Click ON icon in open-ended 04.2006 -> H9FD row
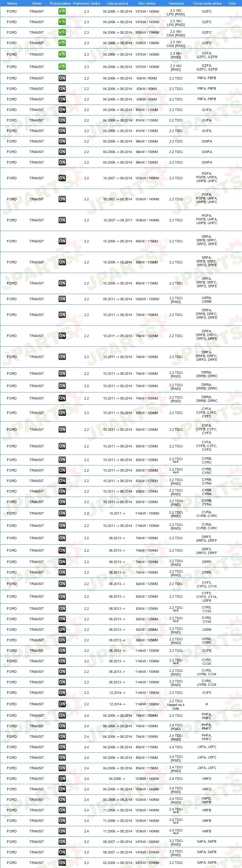This screenshot has height=868, width=242. (62, 778)
